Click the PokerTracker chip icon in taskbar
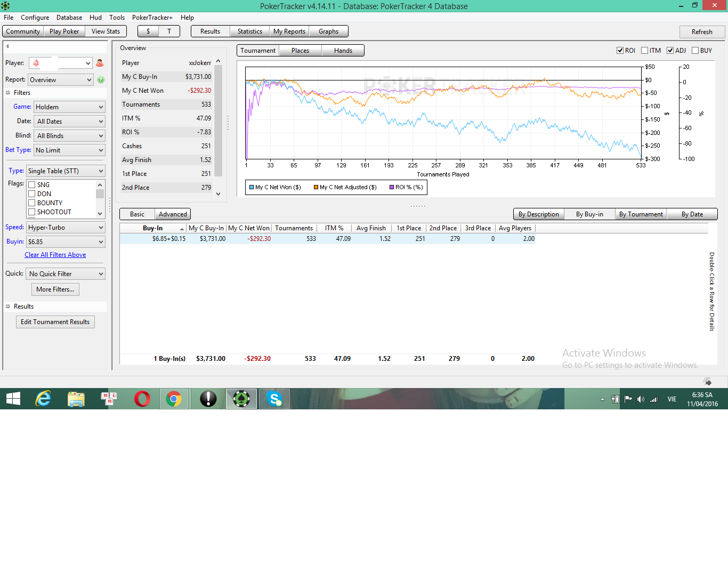The height and width of the screenshot is (581, 728). [x=241, y=399]
